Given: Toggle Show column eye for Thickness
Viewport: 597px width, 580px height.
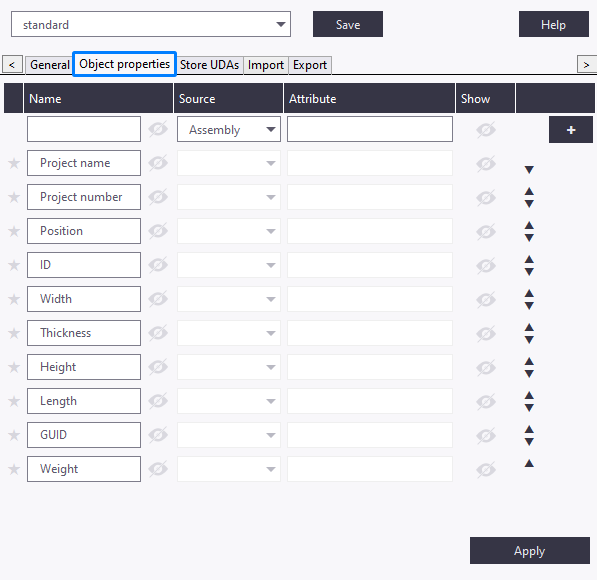Looking at the screenshot, I should tap(486, 333).
